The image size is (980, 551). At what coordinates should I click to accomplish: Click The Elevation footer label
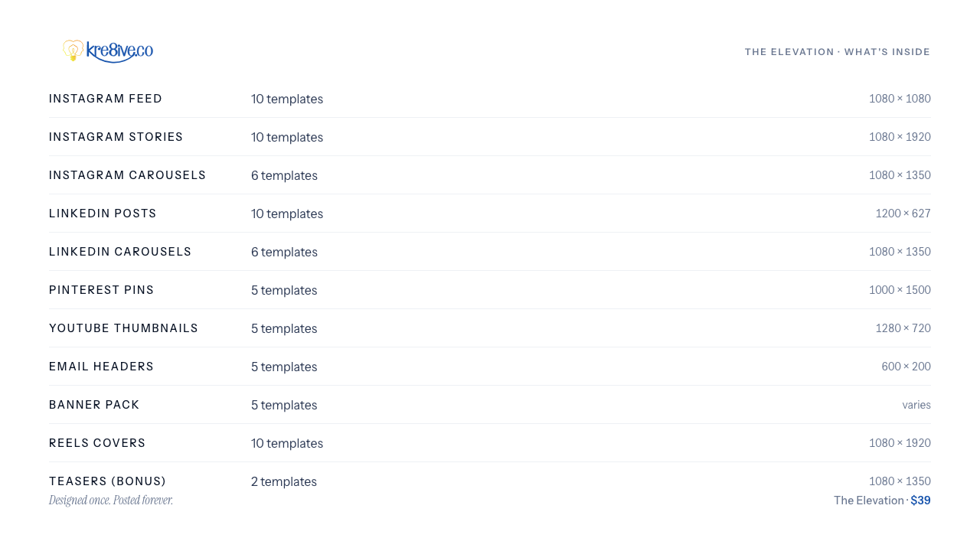tap(869, 500)
